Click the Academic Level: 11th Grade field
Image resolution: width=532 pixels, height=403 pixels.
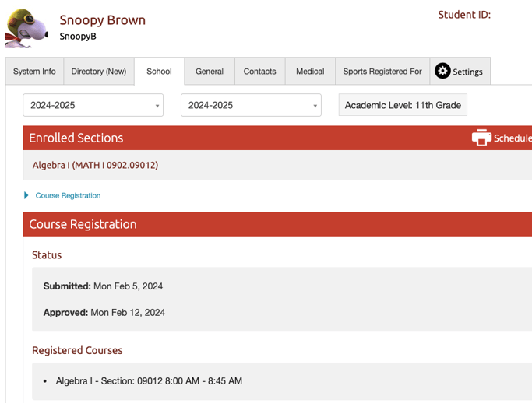pos(403,105)
